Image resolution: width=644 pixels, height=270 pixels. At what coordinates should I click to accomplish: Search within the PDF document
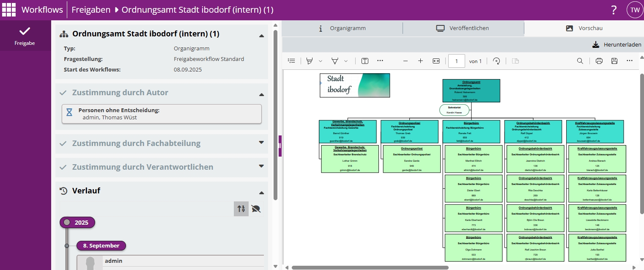tap(580, 61)
